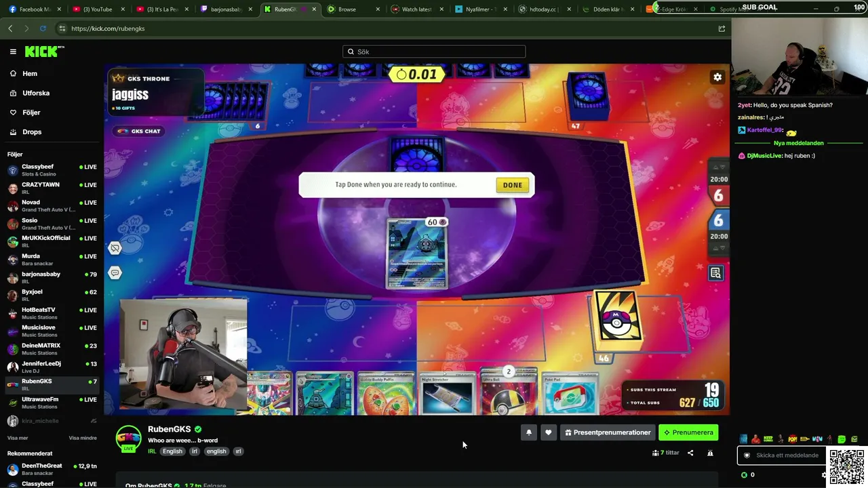The width and height of the screenshot is (868, 488).
Task: Switch to the Döden klär tab
Action: (x=608, y=9)
